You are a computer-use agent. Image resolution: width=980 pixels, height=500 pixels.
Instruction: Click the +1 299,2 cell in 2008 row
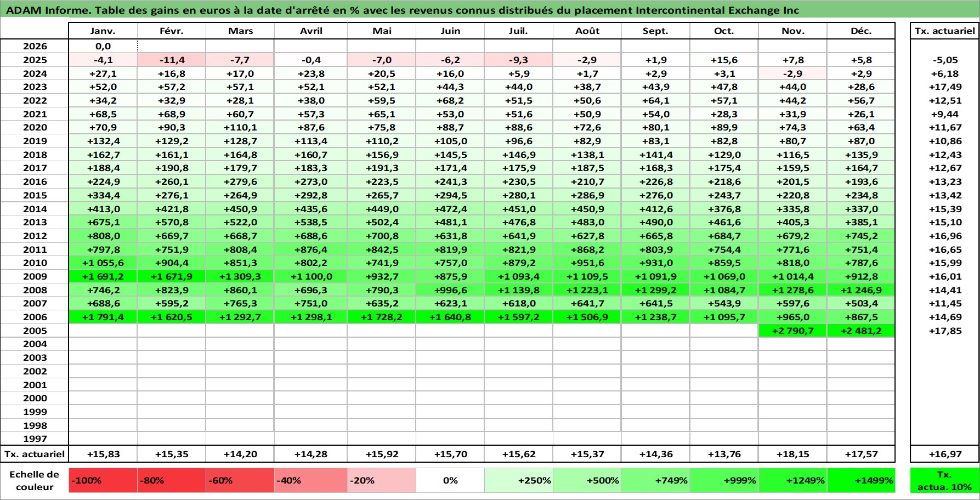click(x=656, y=290)
